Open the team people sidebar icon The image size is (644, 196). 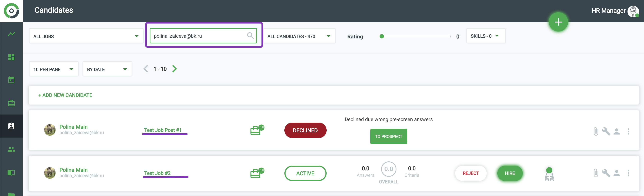(x=11, y=149)
